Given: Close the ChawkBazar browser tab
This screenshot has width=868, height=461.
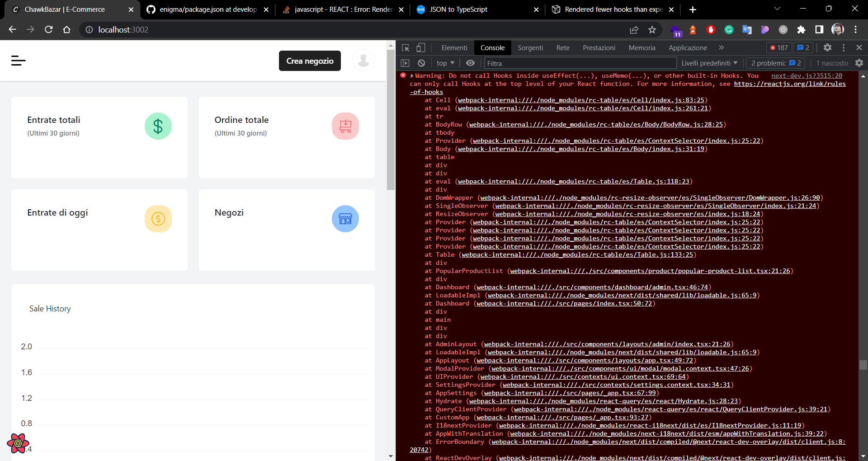Looking at the screenshot, I should 131,9.
